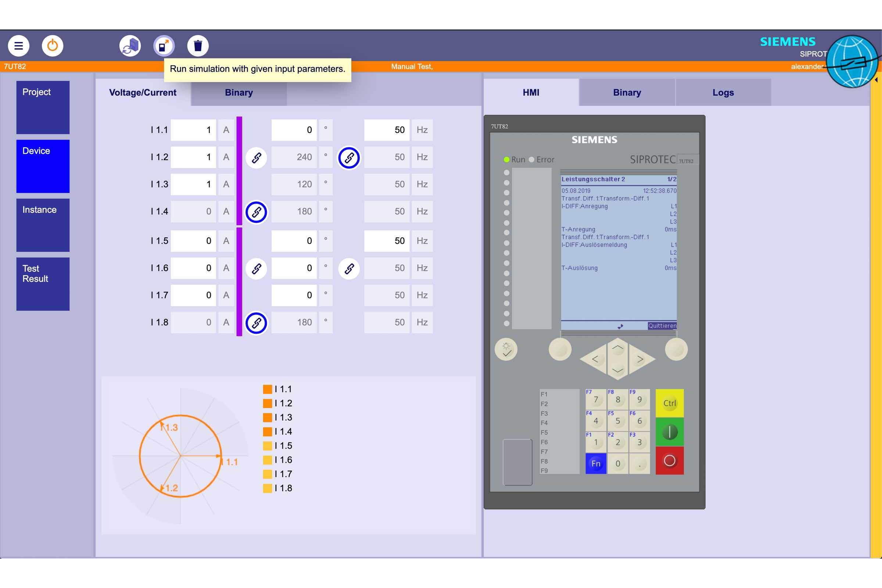This screenshot has width=882, height=588.
Task: Click Quittieren on the HMI display
Action: tap(662, 326)
